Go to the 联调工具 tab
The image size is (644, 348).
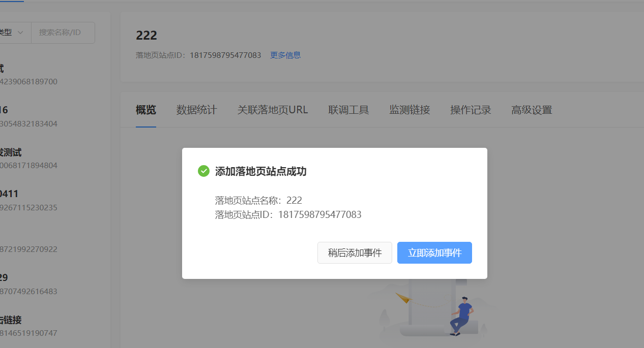(348, 110)
